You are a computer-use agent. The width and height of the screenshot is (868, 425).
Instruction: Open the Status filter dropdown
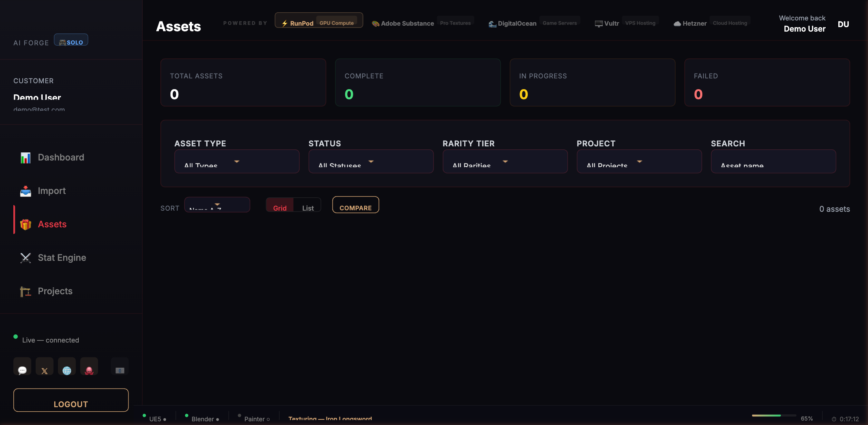click(371, 162)
